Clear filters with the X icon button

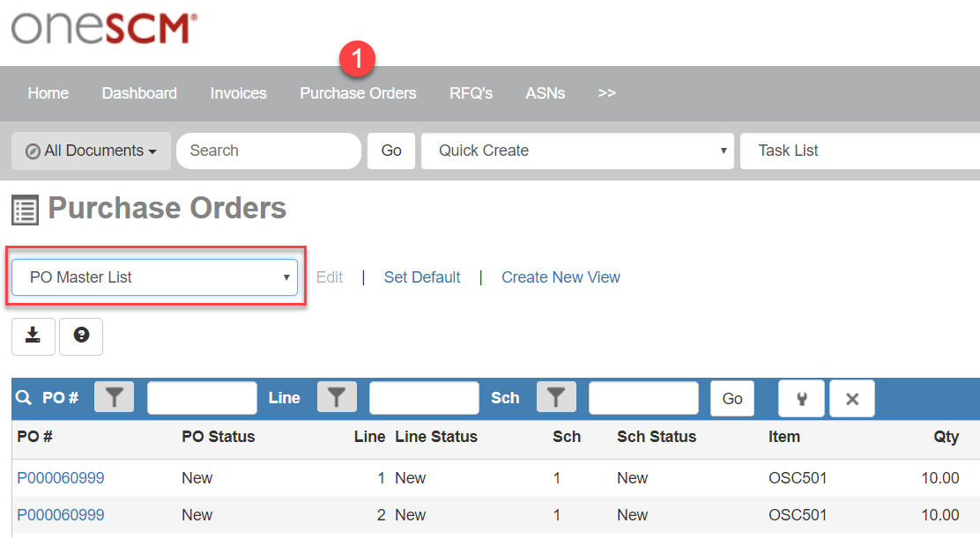click(852, 399)
